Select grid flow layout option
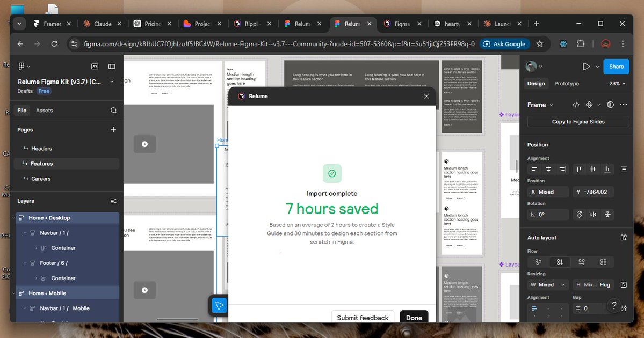Image resolution: width=644 pixels, height=338 pixels. pyautogui.click(x=603, y=262)
